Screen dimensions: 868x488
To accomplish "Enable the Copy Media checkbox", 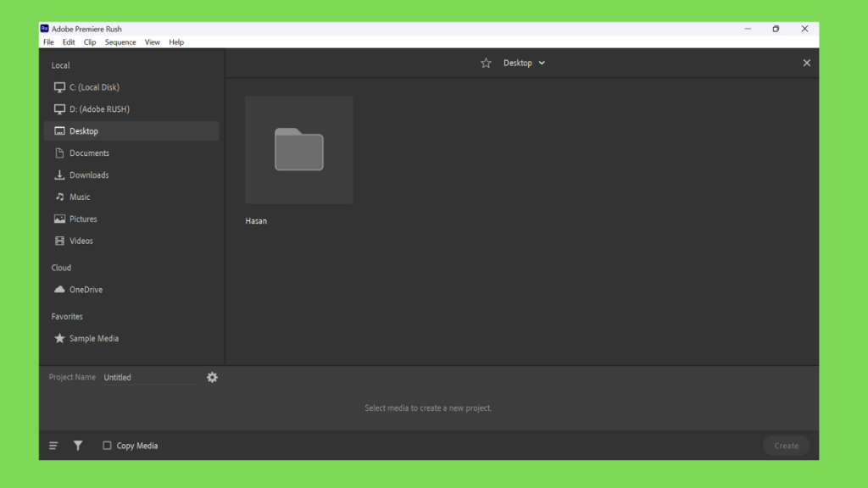I will point(107,446).
